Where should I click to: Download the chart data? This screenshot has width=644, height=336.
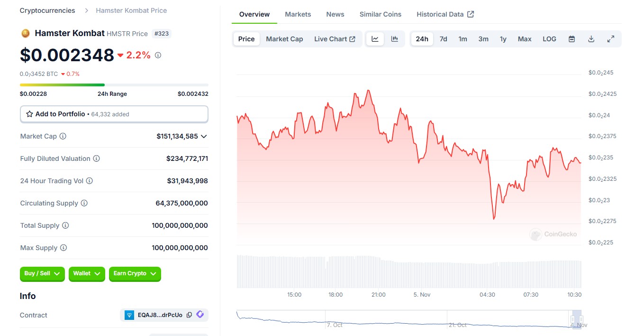click(591, 39)
